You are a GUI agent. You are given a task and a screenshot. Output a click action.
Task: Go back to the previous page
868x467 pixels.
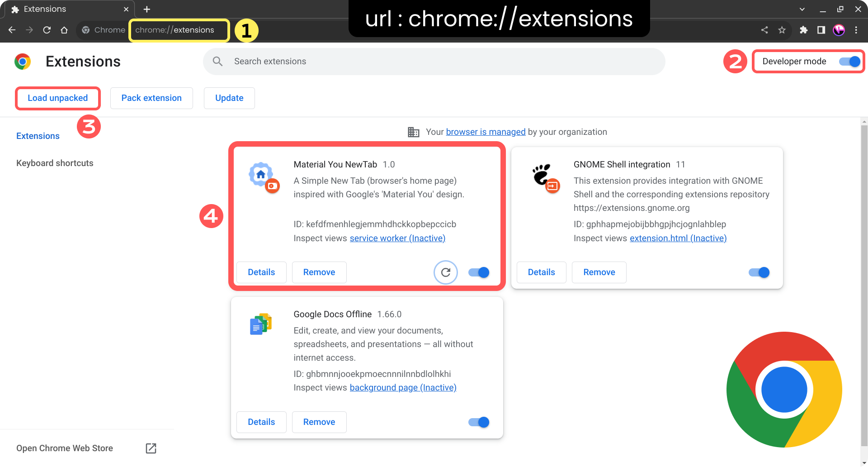12,30
